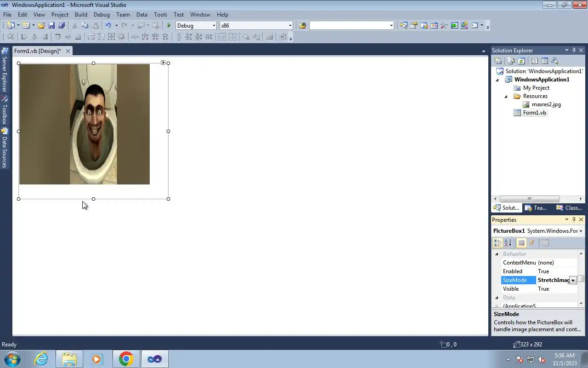588x368 pixels.
Task: Click the Cut scissors icon
Action: [x=74, y=25]
